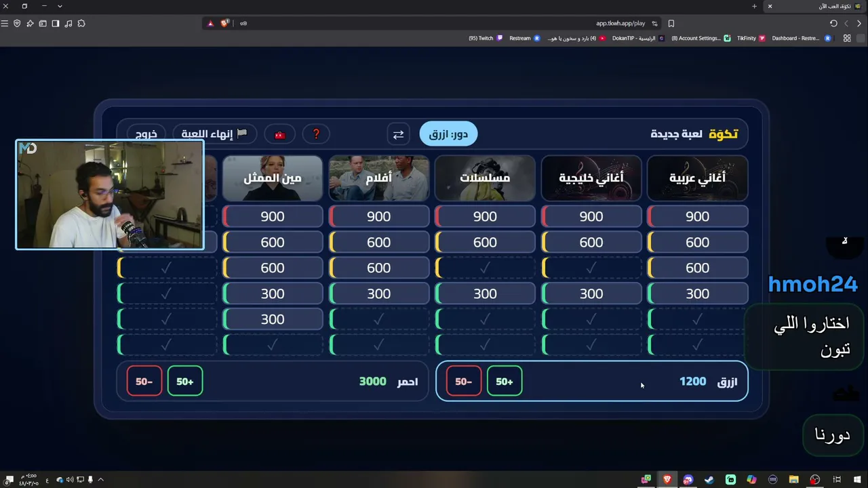Image resolution: width=868 pixels, height=488 pixels.
Task: Subtract 50 points from احمر team
Action: tap(144, 382)
